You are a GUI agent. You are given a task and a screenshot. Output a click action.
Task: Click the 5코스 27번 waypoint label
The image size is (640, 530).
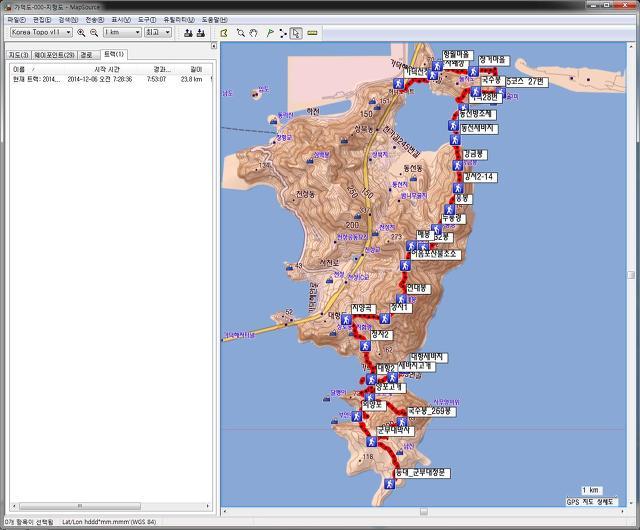point(525,82)
